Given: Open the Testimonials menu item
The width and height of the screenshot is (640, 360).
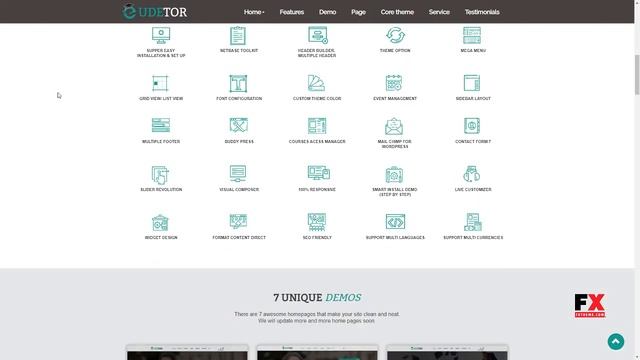Looking at the screenshot, I should [x=482, y=12].
